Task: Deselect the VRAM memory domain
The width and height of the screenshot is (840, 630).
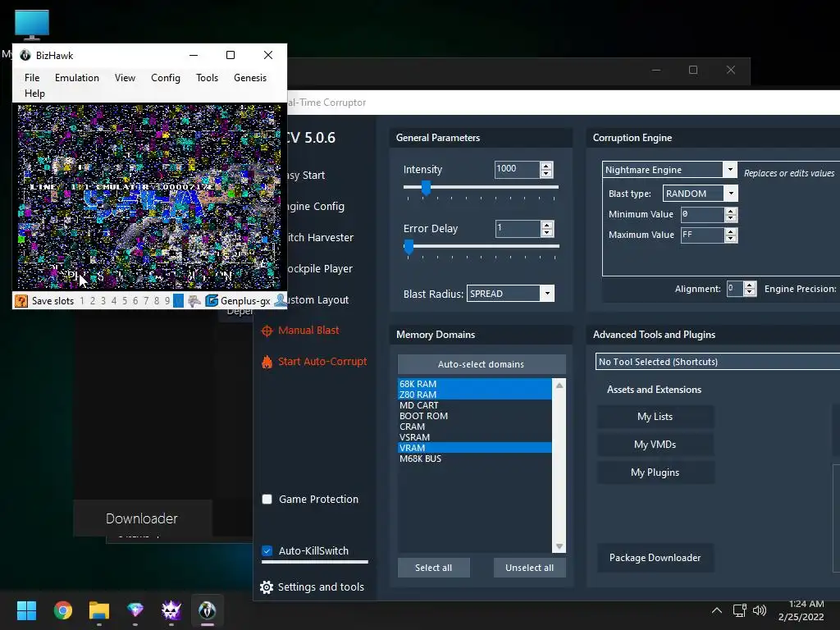Action: pos(475,448)
